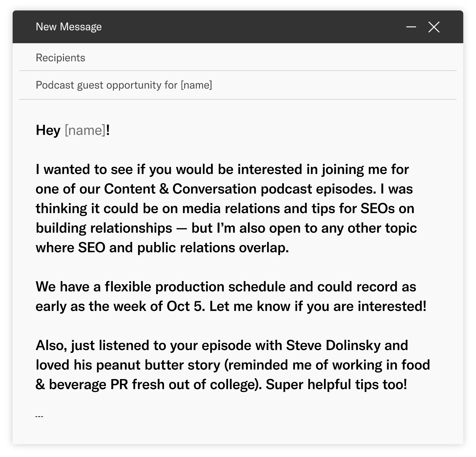Click on the 'media relations' phrase

tap(231, 209)
